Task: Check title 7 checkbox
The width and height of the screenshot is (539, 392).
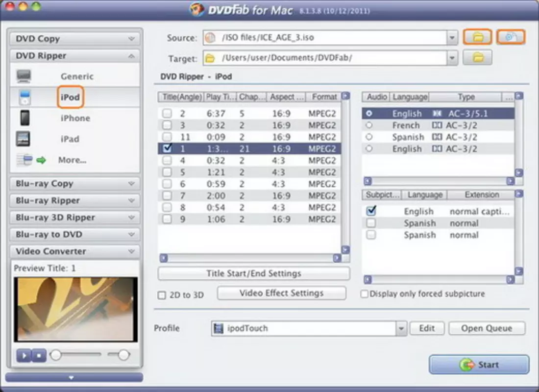Action: (x=167, y=196)
